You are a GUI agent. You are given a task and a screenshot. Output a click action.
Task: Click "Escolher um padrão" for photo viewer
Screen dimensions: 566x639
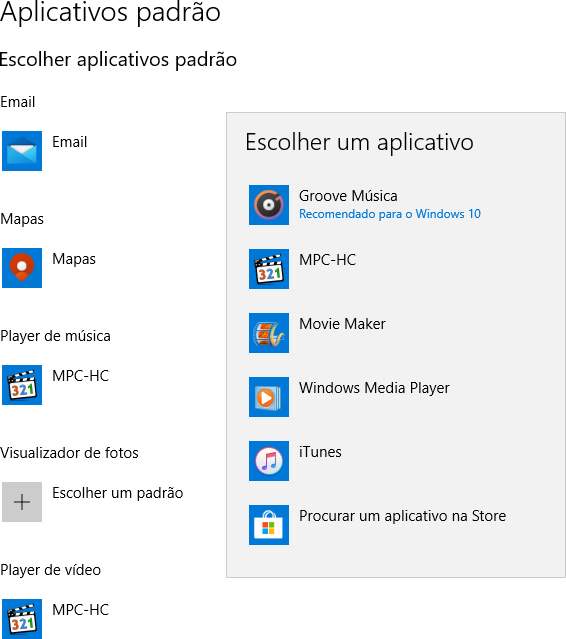click(118, 493)
